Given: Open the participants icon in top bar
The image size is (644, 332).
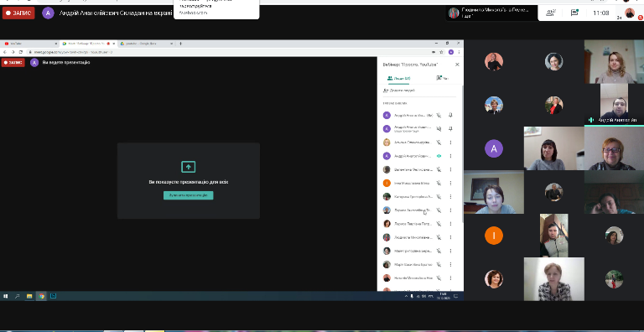Looking at the screenshot, I should pyautogui.click(x=551, y=13).
